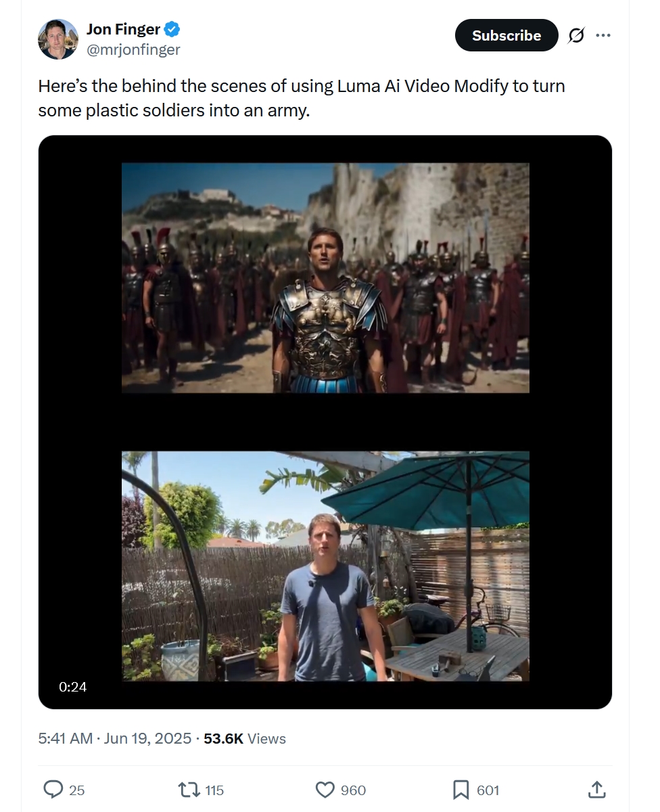Click the reply speech bubble icon

(53, 789)
